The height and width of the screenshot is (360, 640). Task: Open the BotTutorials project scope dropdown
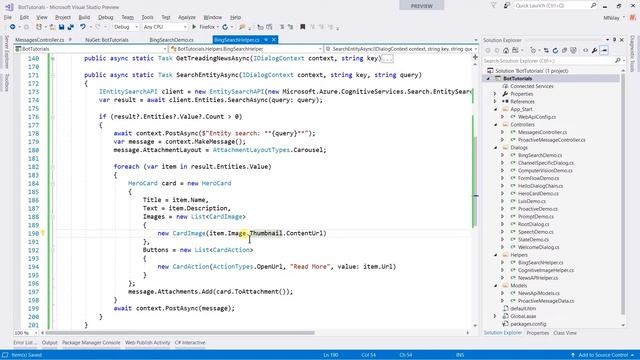[91, 49]
